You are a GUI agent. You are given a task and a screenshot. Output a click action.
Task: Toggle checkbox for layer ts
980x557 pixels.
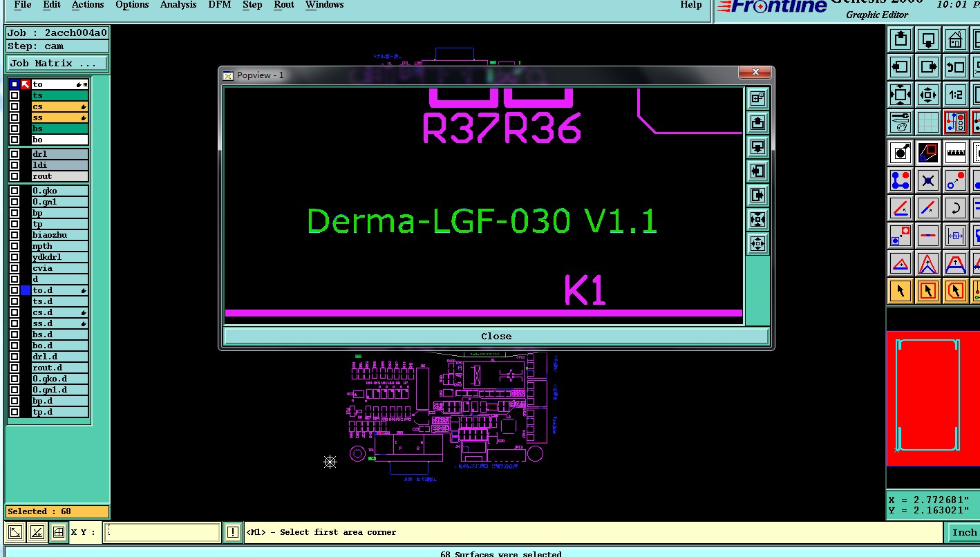[15, 95]
